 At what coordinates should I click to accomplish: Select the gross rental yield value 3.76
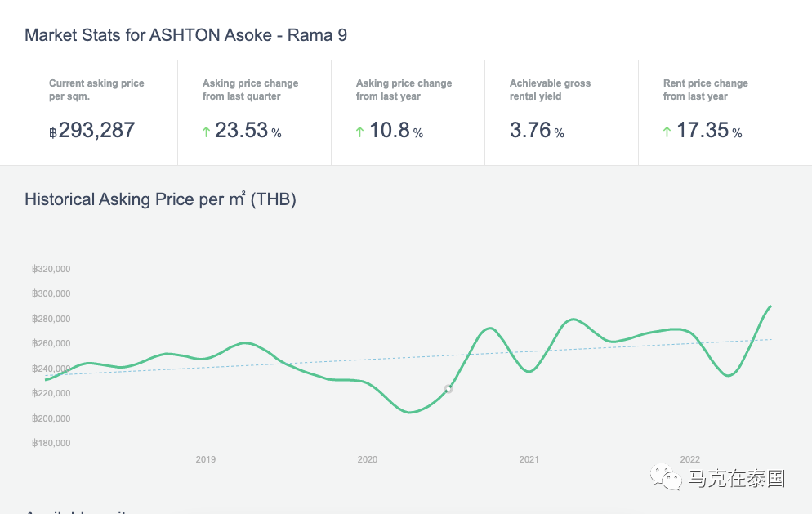[530, 130]
